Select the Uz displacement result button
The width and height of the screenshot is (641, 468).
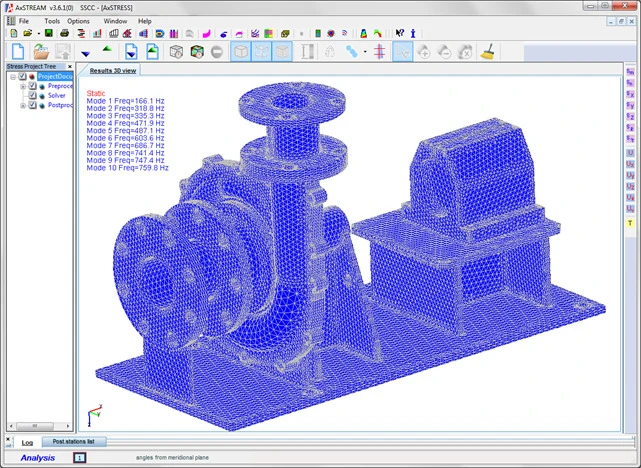(x=631, y=184)
